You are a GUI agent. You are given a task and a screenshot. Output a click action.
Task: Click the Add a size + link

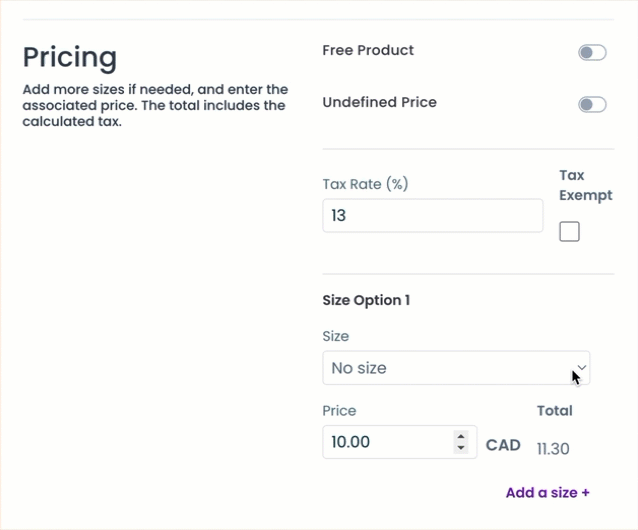click(x=547, y=492)
